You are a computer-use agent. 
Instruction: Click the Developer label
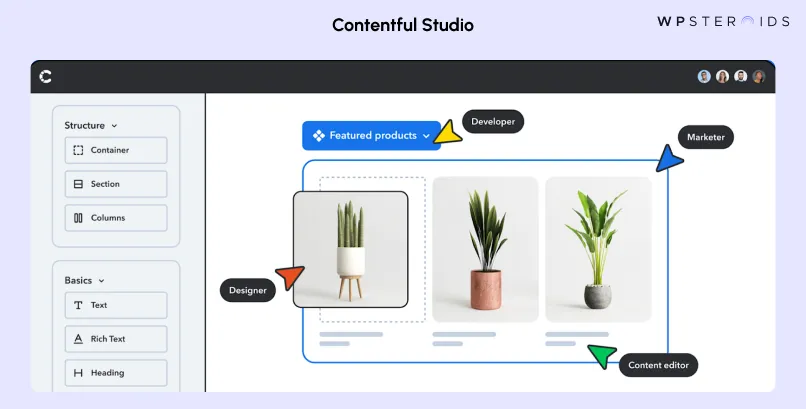click(x=493, y=122)
